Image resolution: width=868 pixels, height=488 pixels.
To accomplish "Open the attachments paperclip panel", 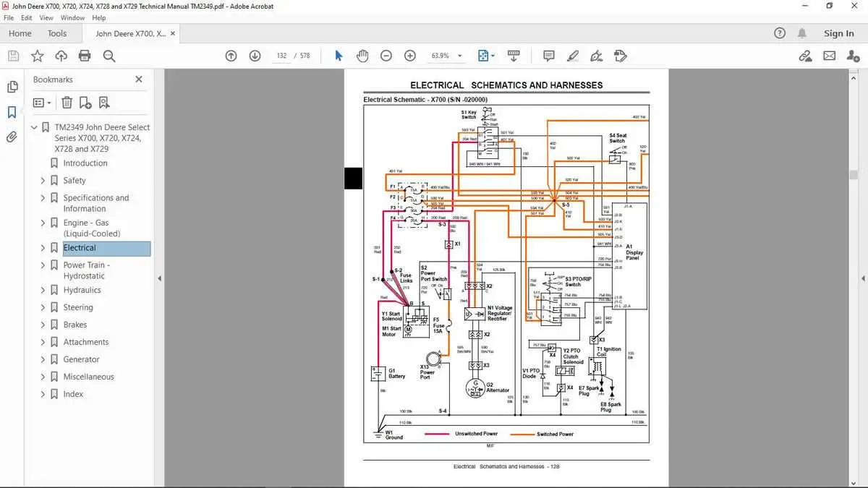I will pos(12,137).
